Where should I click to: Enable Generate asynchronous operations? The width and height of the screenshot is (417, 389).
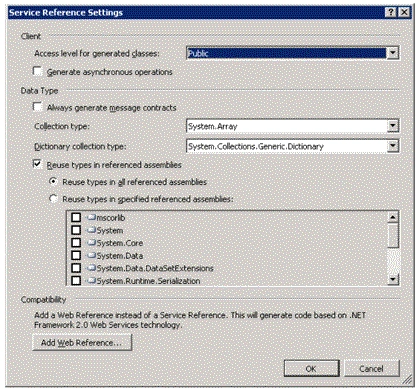[x=37, y=71]
